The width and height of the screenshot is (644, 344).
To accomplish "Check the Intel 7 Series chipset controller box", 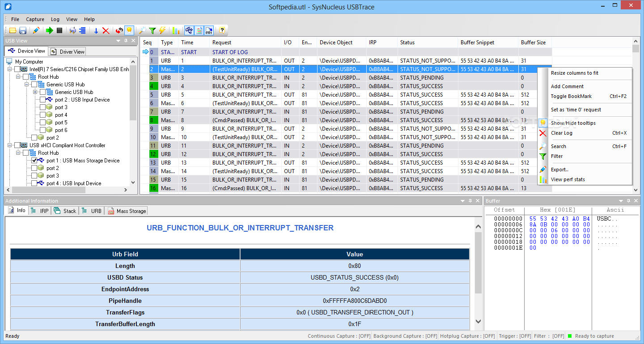I will coord(17,69).
